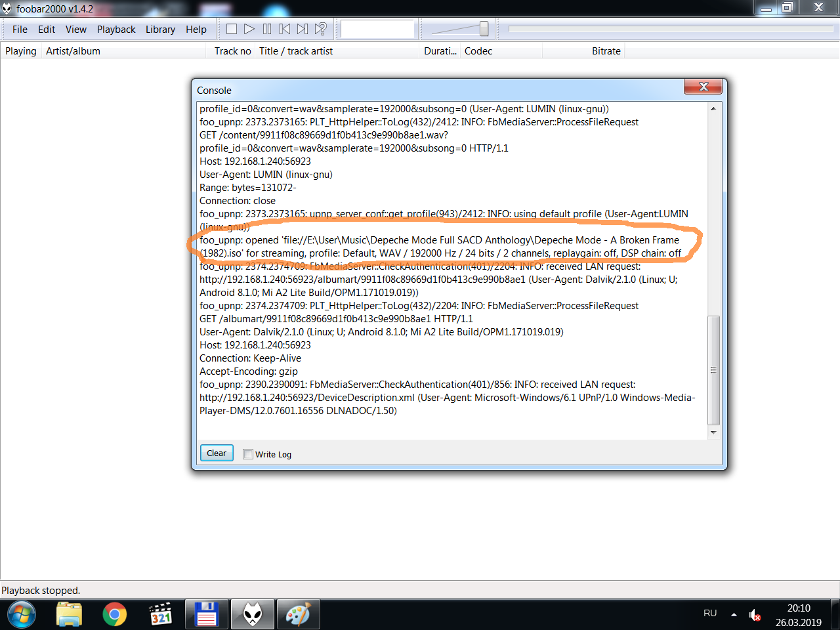This screenshot has width=840, height=630.
Task: Sort by Artist/album column header
Action: pyautogui.click(x=123, y=51)
